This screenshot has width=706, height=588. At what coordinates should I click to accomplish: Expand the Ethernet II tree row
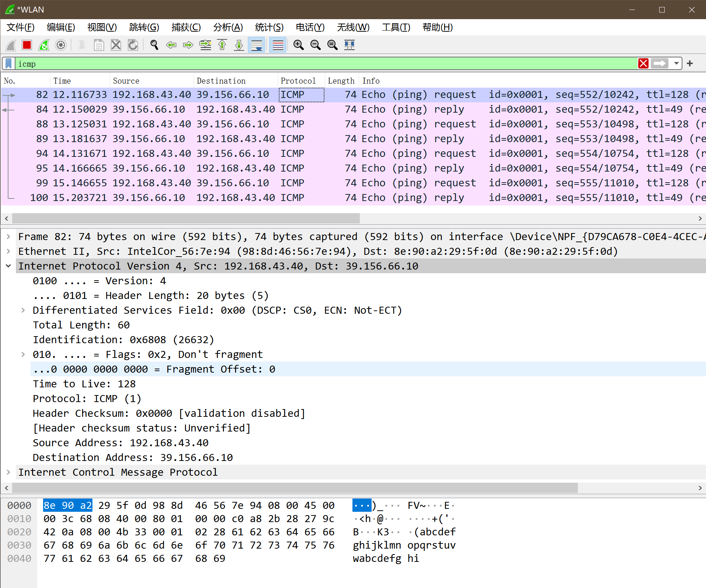pyautogui.click(x=8, y=251)
